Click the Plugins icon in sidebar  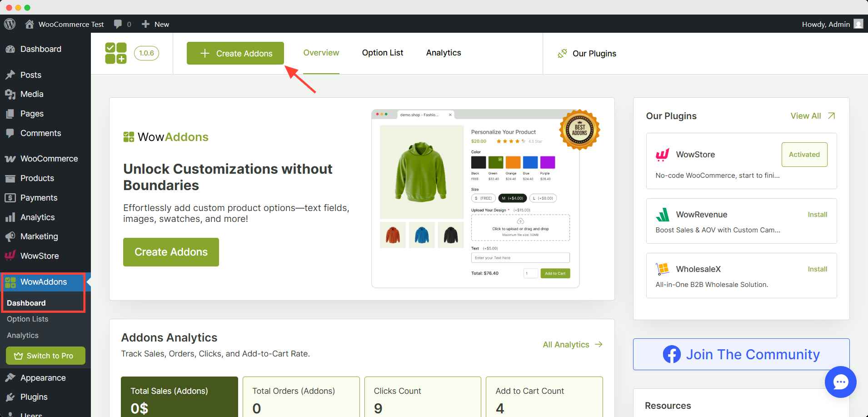10,397
